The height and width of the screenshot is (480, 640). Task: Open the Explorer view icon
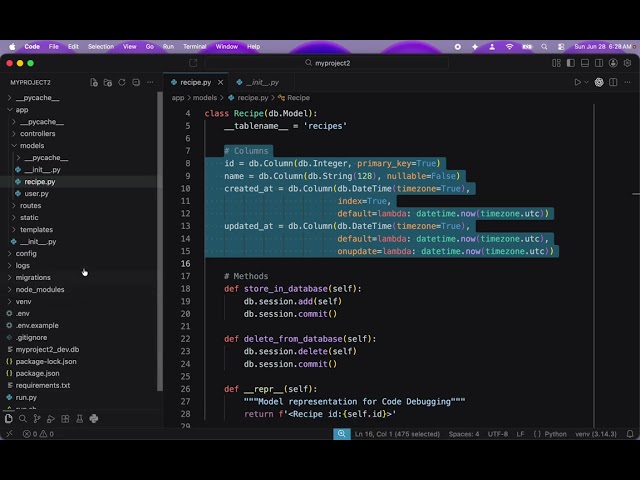coord(9,418)
